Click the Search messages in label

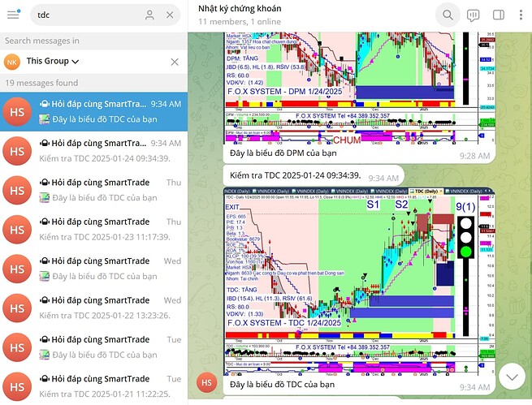[42, 41]
